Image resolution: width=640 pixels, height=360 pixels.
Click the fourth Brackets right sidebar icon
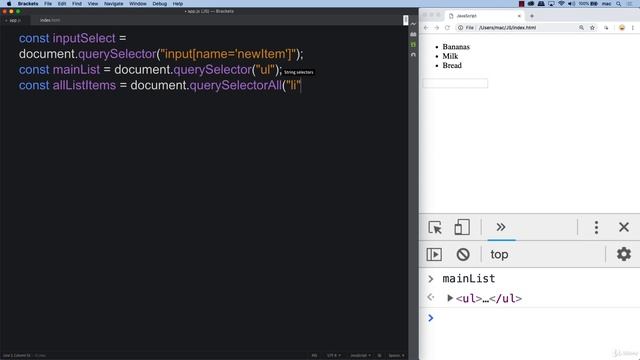tap(413, 55)
